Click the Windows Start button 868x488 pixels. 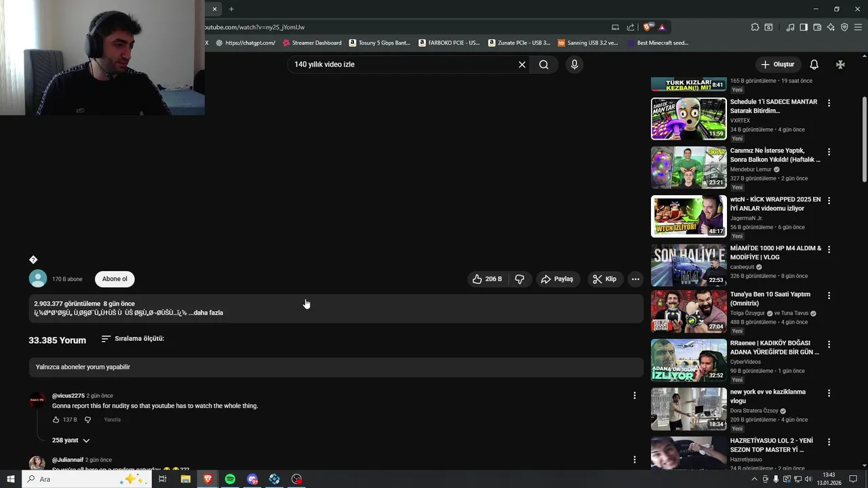(x=11, y=479)
